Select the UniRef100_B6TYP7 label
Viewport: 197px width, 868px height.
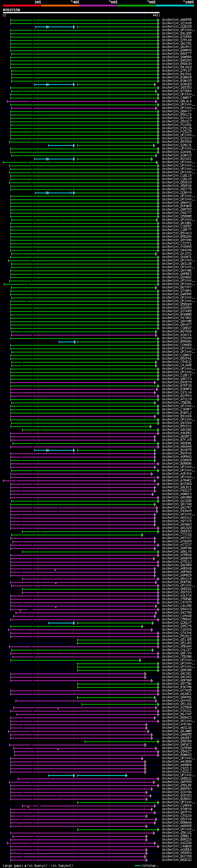click(x=177, y=287)
